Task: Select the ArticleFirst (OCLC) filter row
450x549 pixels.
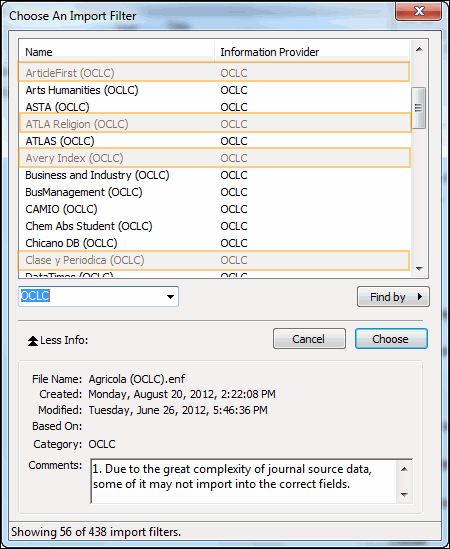Action: [214, 72]
